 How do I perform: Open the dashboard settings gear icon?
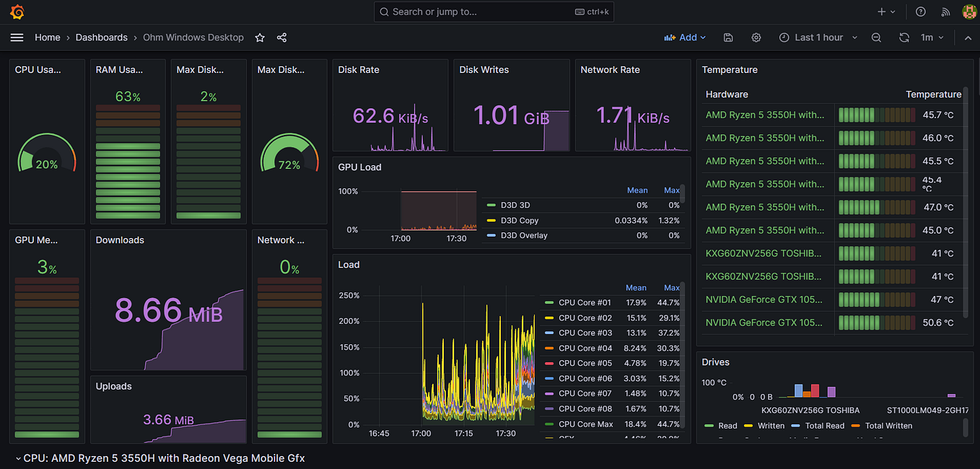click(x=755, y=37)
